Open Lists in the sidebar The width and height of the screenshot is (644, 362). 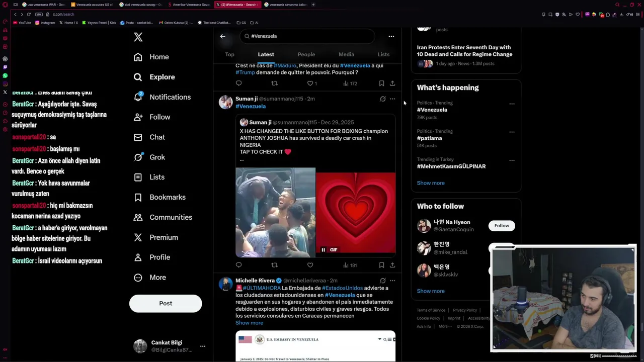pyautogui.click(x=149, y=177)
